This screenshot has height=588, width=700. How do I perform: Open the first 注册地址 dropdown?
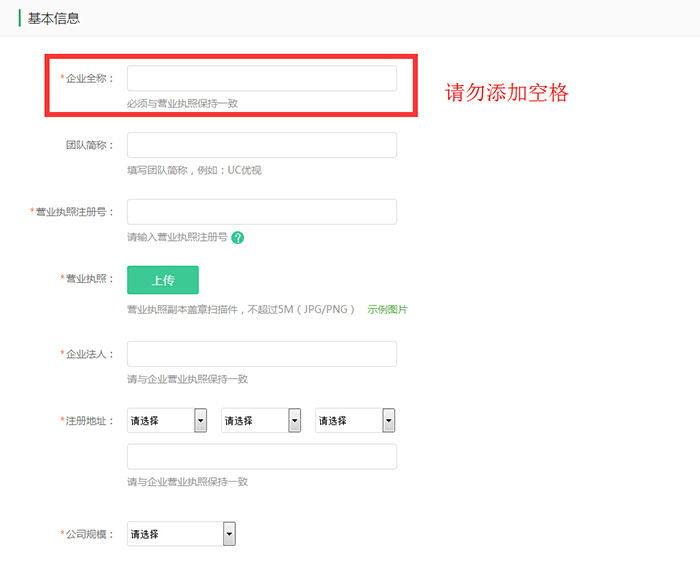[x=167, y=421]
